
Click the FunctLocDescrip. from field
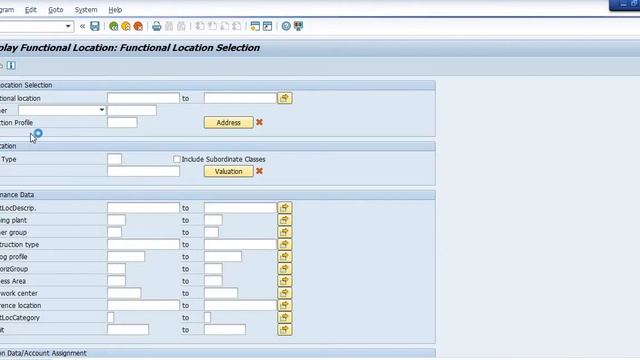coord(143,208)
